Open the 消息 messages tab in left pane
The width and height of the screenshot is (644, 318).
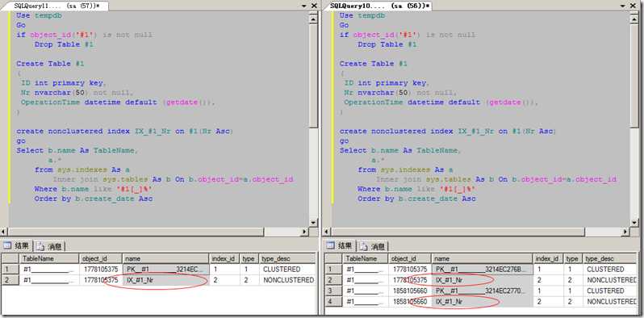[49, 246]
